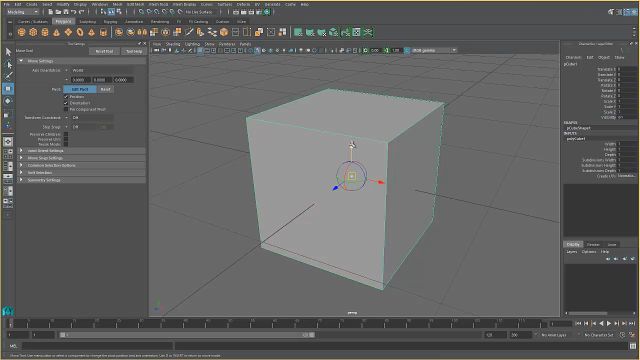The image size is (640, 360).
Task: Click the timeline range slider bar
Action: coord(187,335)
